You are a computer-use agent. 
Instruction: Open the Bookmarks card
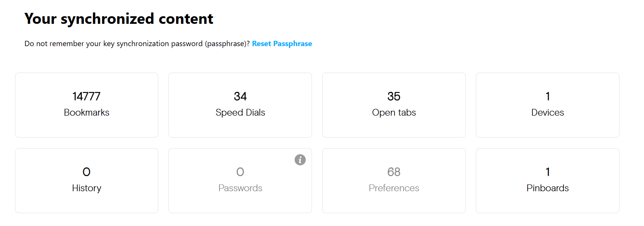click(x=86, y=105)
